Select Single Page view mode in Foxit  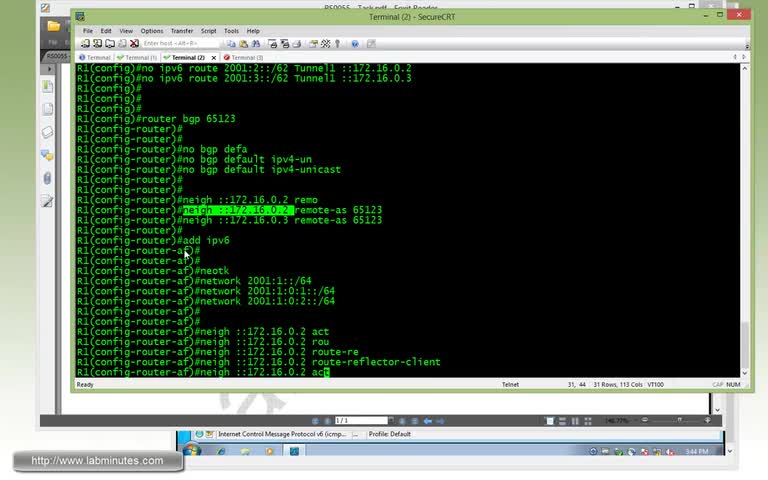(x=550, y=421)
